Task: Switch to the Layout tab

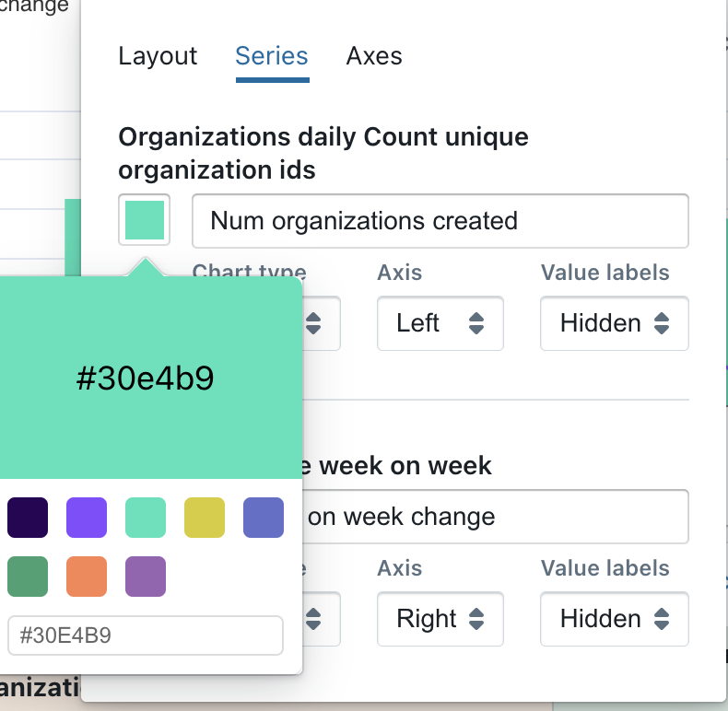Action: (x=158, y=56)
